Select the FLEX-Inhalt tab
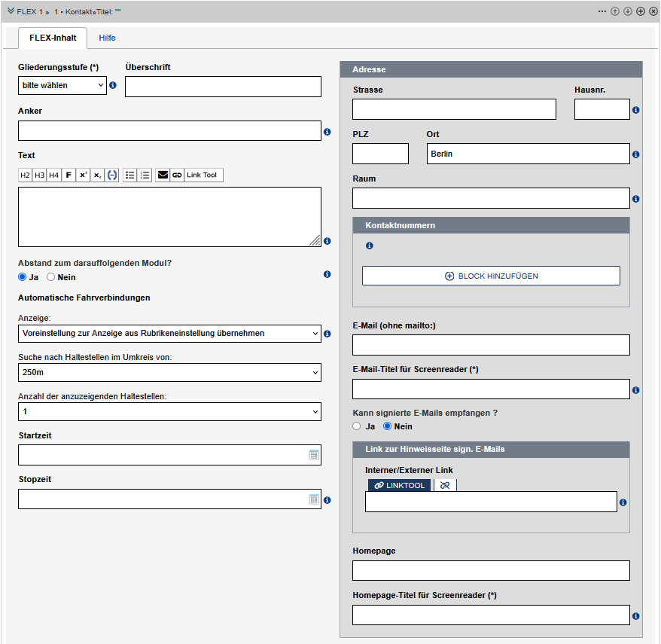 click(53, 38)
